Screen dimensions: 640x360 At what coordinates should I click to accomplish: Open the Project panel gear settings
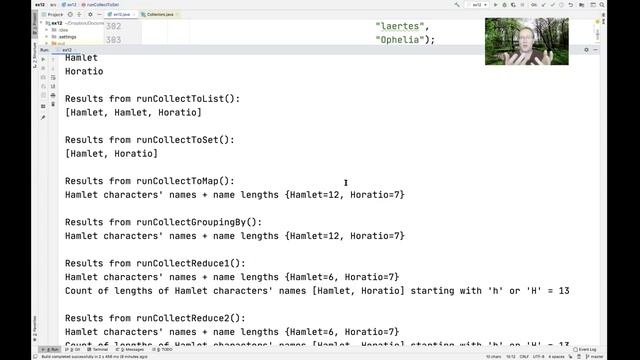(x=90, y=14)
